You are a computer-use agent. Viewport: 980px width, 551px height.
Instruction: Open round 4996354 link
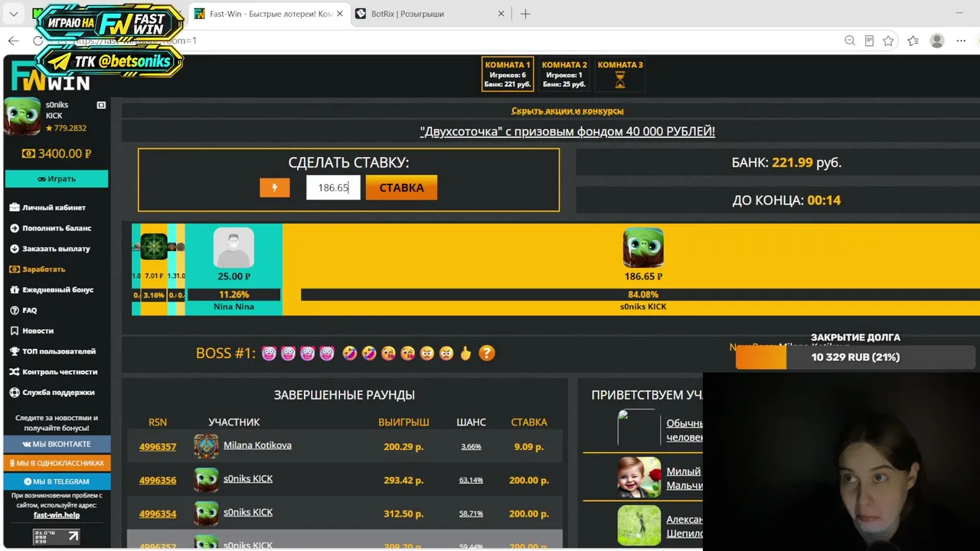pos(158,514)
